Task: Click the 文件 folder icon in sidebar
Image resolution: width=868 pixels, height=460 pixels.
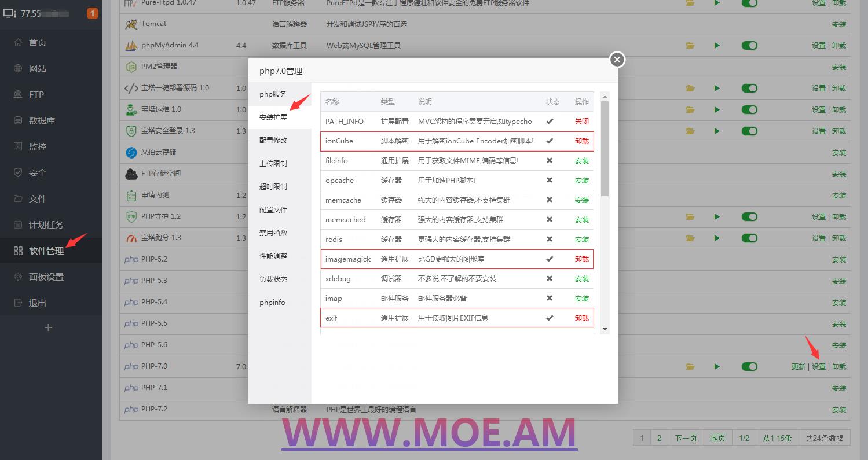Action: (18, 198)
